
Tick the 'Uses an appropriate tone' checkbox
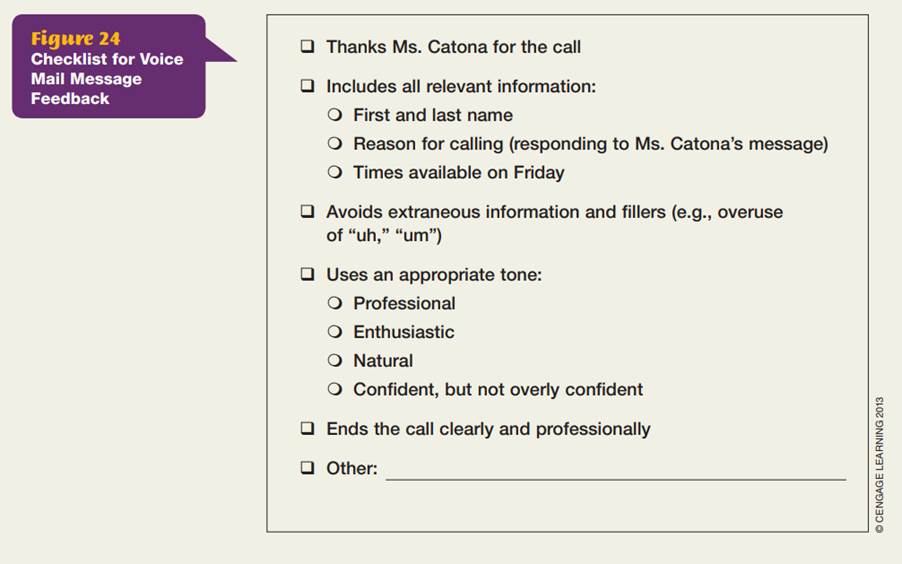pos(307,275)
